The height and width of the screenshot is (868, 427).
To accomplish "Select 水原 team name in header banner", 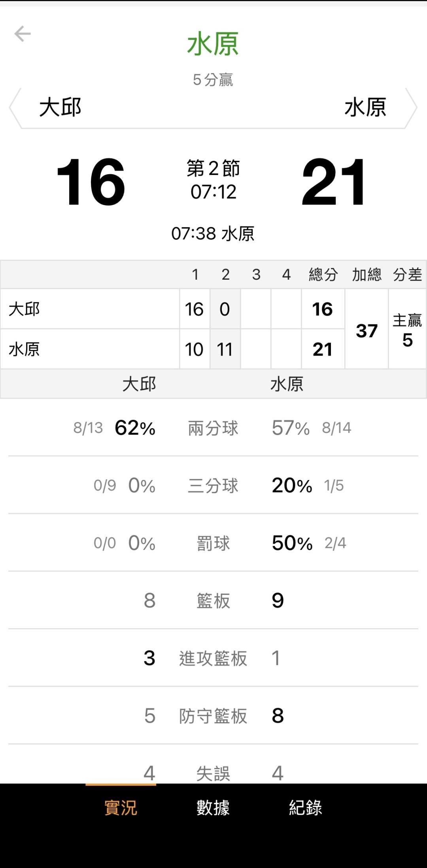I will point(365,107).
